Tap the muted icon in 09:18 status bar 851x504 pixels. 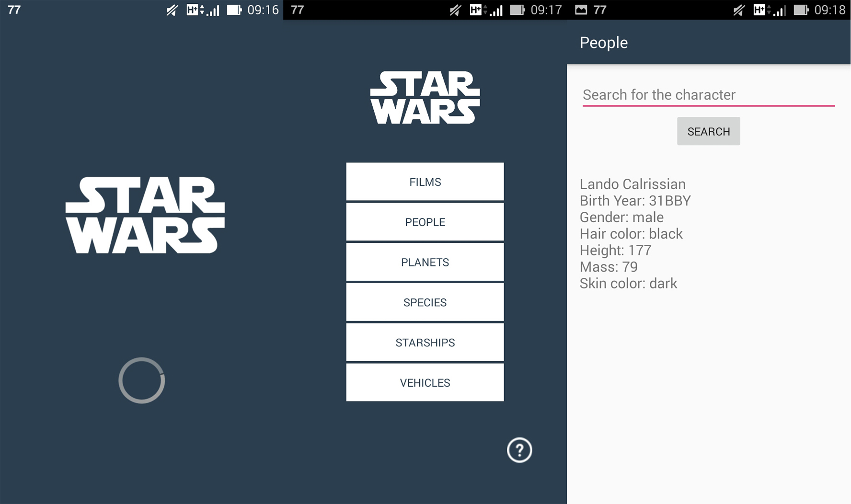(739, 10)
